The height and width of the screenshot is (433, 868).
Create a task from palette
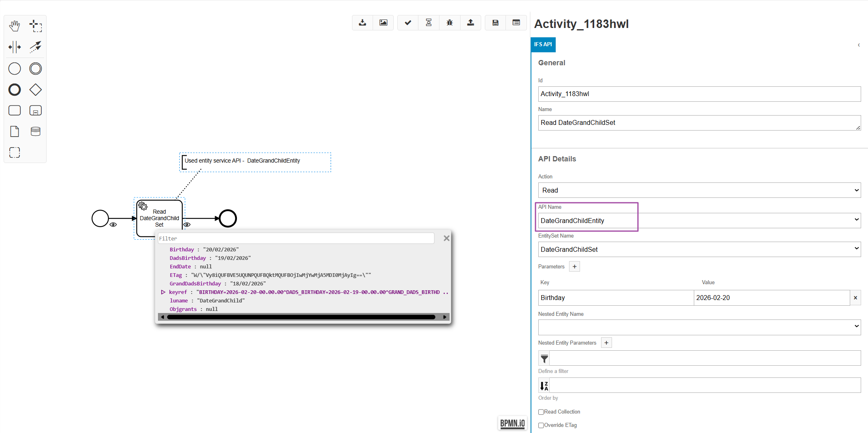[15, 110]
